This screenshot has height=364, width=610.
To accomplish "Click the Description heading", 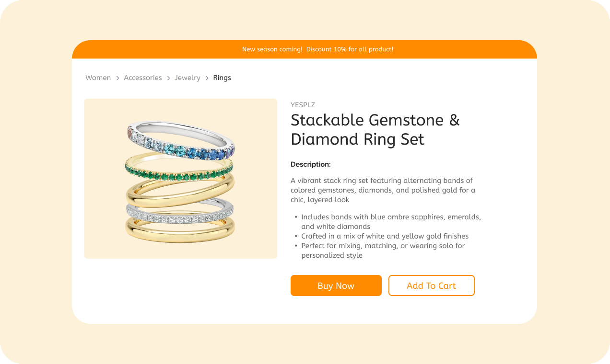I will (311, 164).
